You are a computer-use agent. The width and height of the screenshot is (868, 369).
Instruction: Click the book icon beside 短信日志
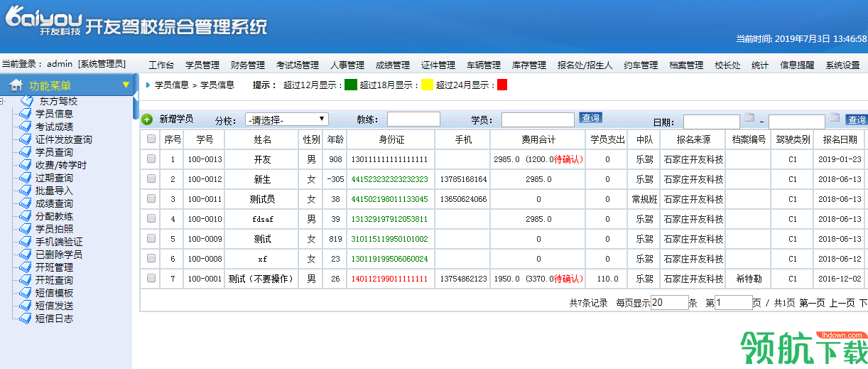pyautogui.click(x=26, y=319)
